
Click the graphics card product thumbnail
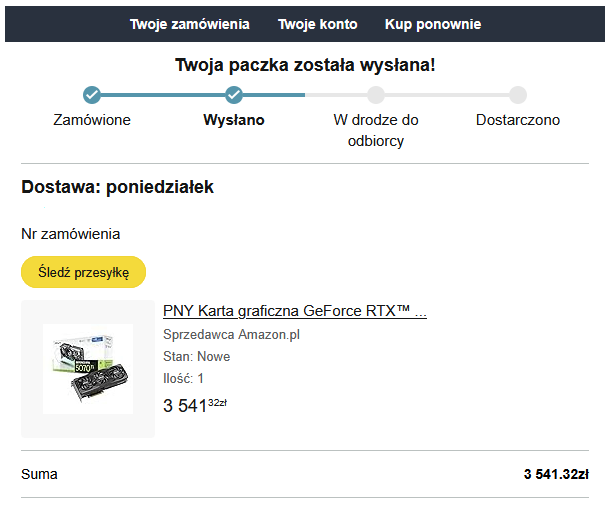tap(88, 369)
